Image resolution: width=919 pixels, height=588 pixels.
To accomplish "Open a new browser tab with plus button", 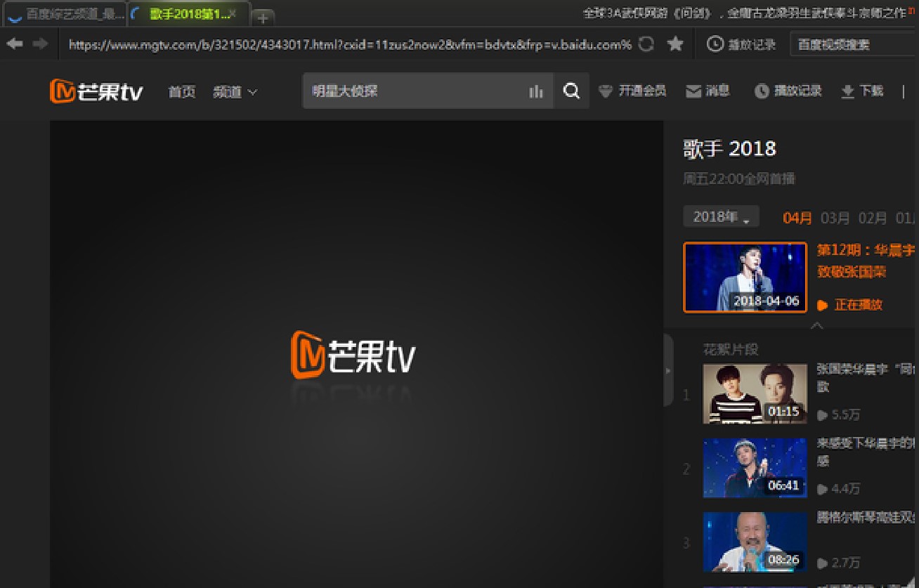I will point(263,18).
